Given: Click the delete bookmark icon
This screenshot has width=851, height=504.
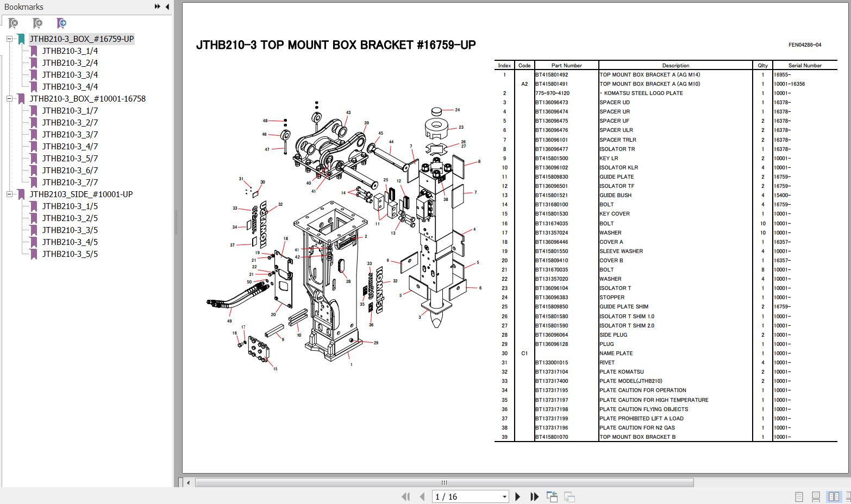Looking at the screenshot, I should (x=13, y=23).
